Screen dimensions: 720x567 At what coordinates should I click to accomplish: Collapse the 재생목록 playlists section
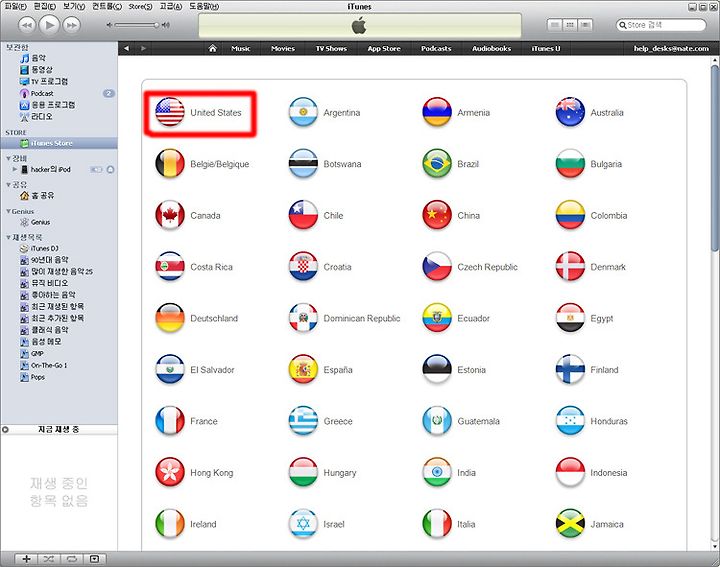pyautogui.click(x=8, y=237)
